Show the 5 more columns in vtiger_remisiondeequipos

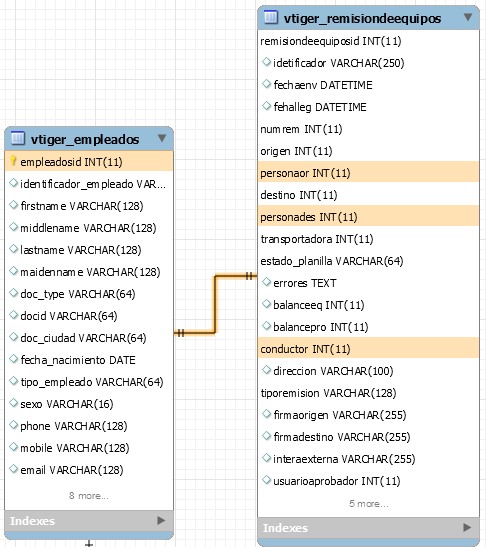369,504
